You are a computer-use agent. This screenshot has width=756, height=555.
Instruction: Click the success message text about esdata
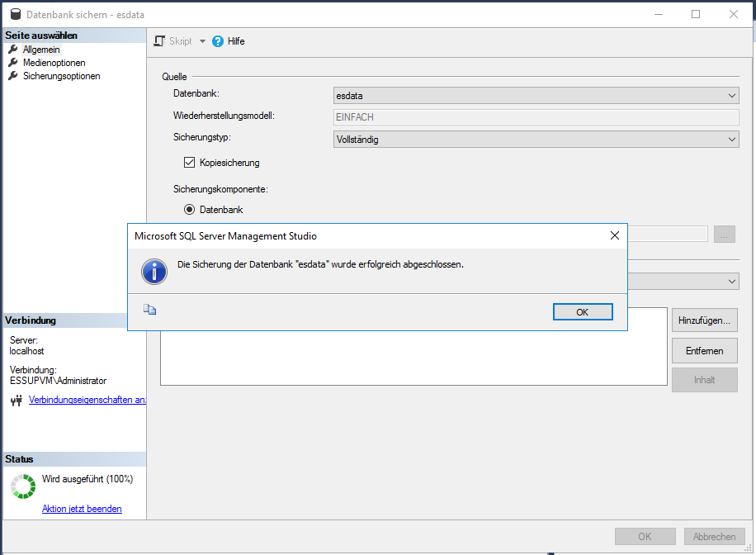[320, 264]
